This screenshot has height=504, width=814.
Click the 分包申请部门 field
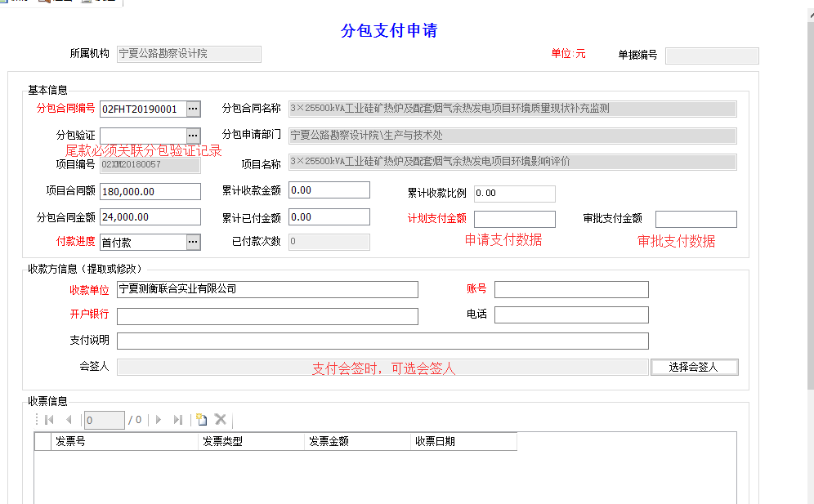click(x=512, y=136)
